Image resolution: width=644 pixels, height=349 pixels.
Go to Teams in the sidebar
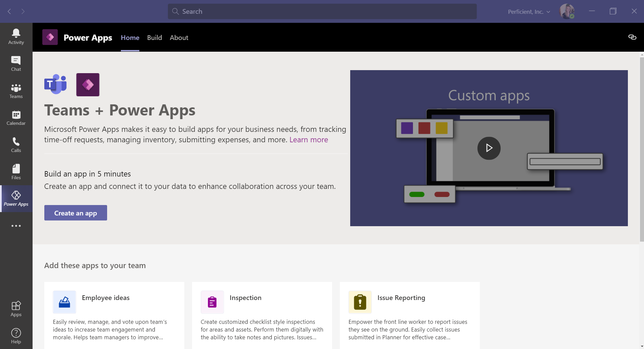[16, 91]
